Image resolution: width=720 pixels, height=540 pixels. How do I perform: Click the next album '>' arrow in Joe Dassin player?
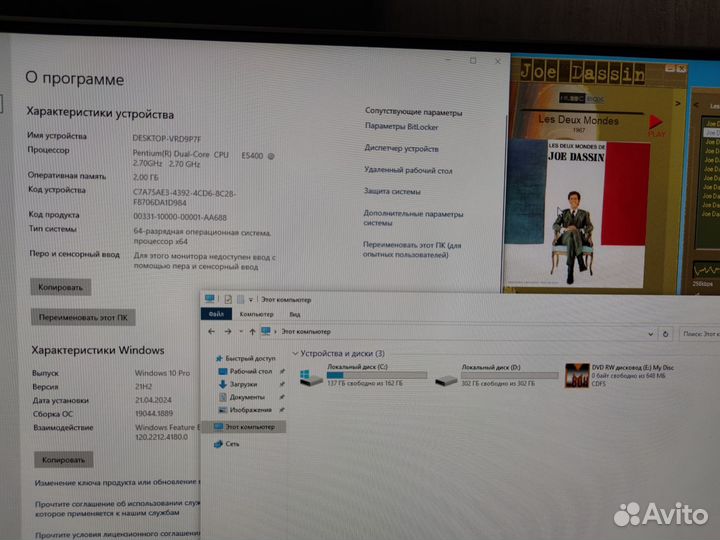tap(678, 103)
